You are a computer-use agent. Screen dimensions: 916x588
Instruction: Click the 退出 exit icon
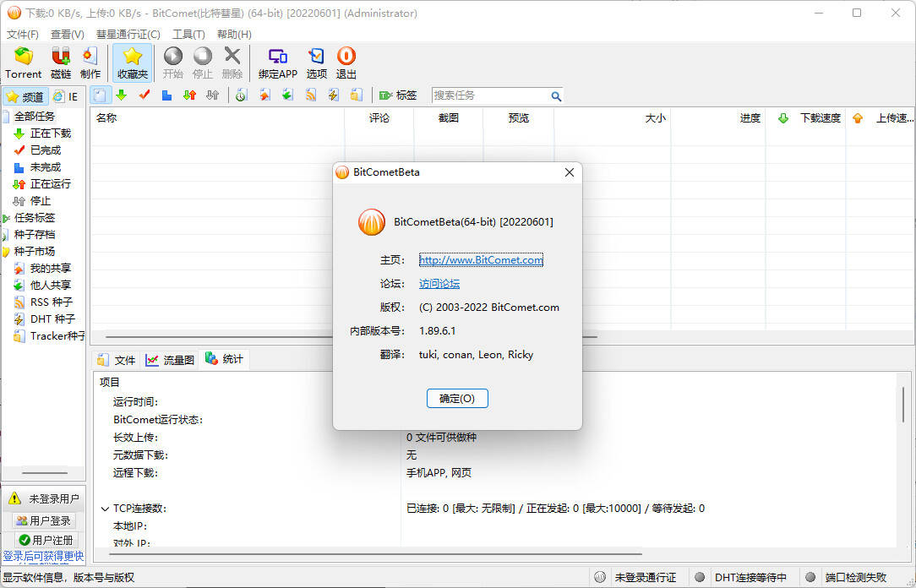coord(346,63)
